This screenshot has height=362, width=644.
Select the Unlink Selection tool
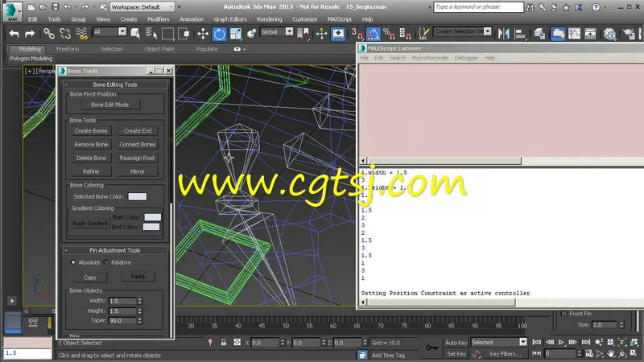coord(65,34)
